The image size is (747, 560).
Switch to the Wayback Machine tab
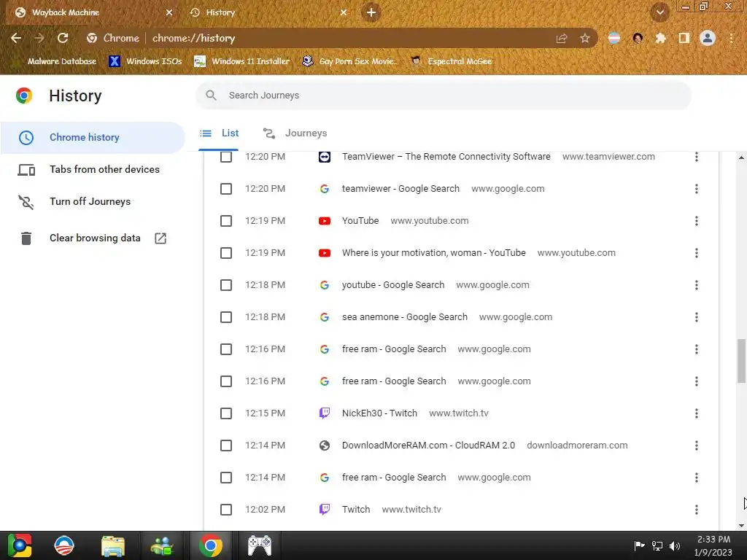click(90, 12)
